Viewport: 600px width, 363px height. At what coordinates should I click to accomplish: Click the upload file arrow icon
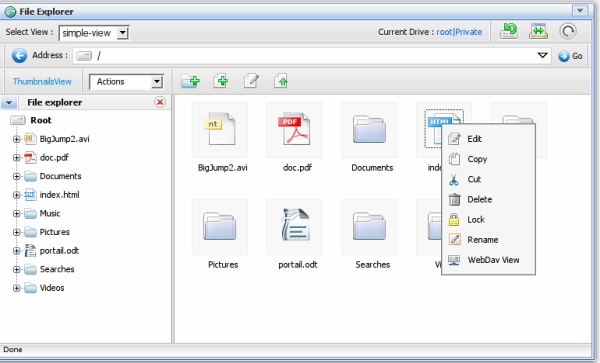click(281, 81)
